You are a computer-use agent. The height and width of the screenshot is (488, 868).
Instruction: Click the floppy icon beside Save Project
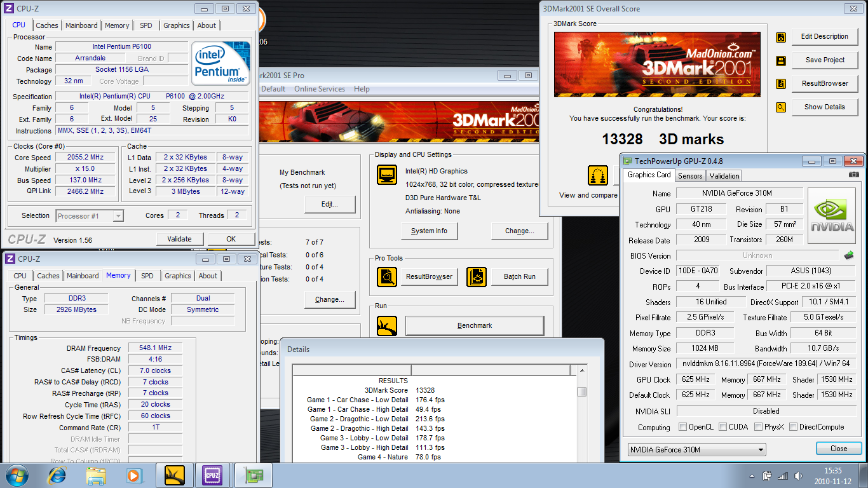click(781, 60)
